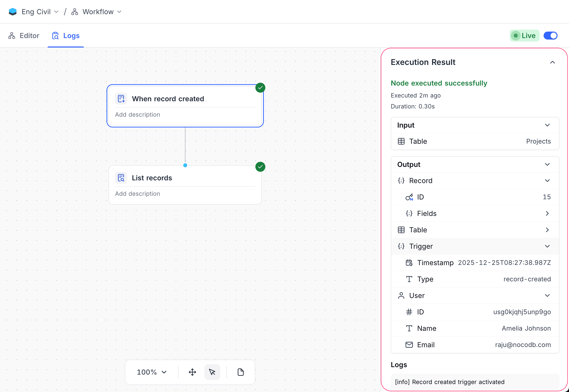569x392 pixels.
Task: Click Add description on List records node
Action: pos(137,194)
